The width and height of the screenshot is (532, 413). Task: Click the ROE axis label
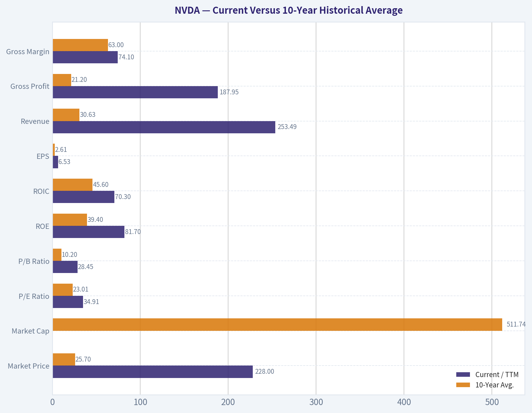[42, 226]
